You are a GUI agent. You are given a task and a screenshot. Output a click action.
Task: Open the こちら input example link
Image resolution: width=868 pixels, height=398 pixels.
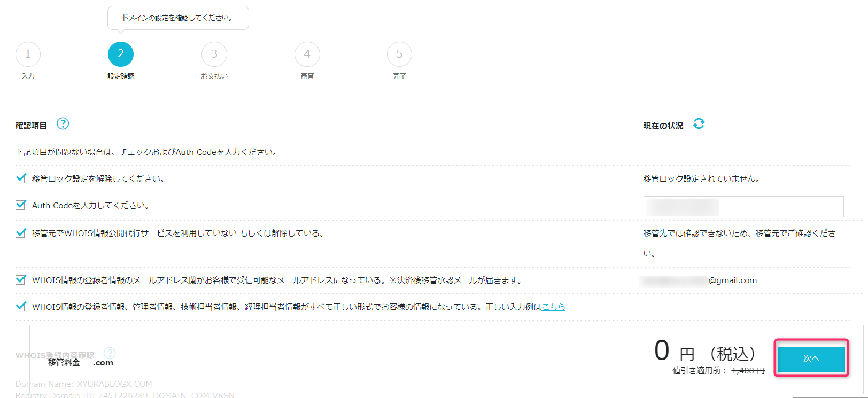pos(553,307)
